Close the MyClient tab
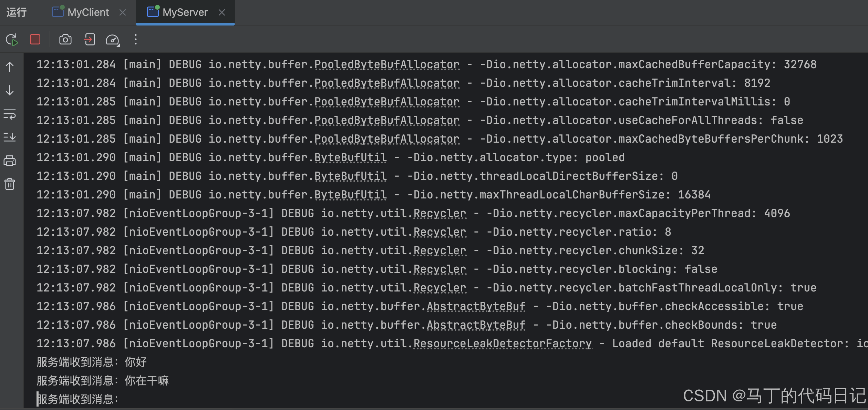868x410 pixels. pos(123,12)
